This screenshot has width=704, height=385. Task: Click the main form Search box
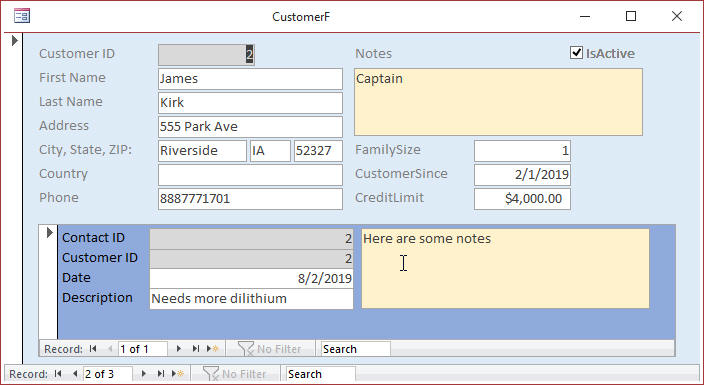point(321,374)
